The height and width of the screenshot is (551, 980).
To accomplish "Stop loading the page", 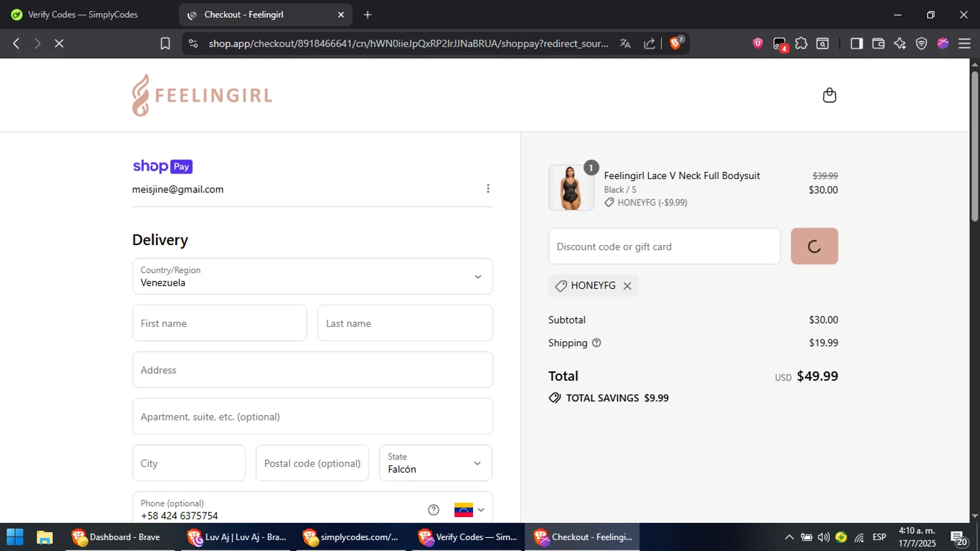I will pos(59,43).
